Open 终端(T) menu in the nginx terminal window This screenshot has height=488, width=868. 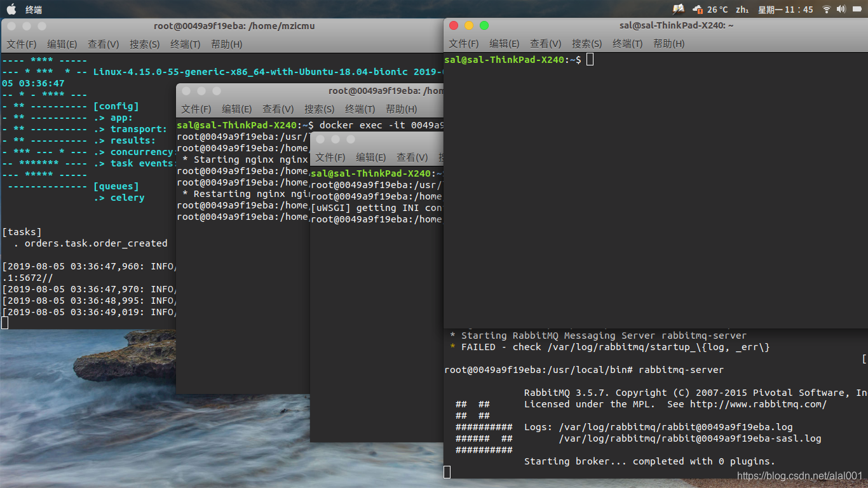(360, 109)
